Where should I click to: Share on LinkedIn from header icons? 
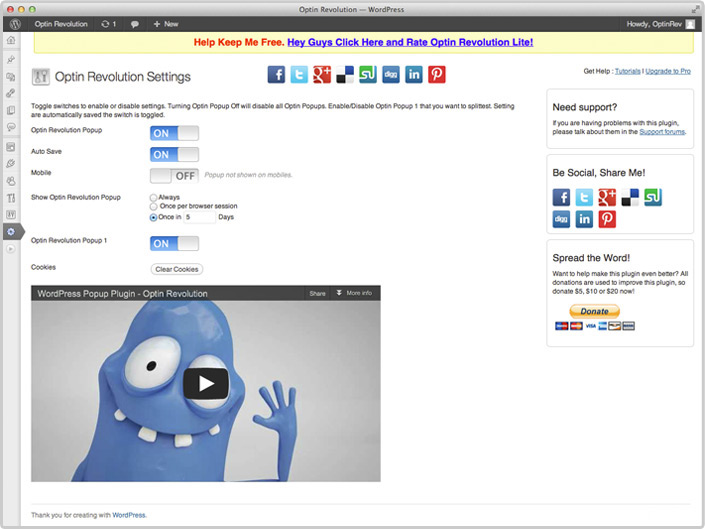pyautogui.click(x=414, y=75)
